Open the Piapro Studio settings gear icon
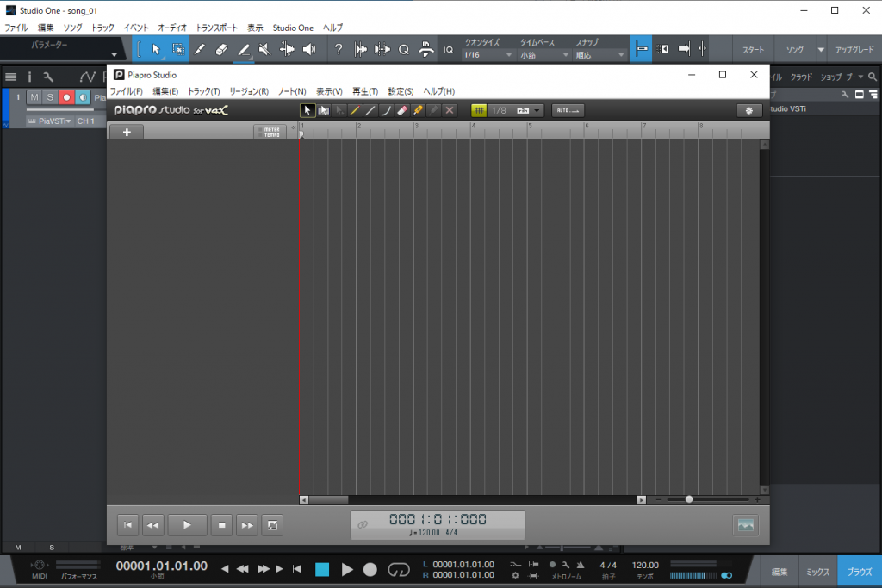Screen dimensions: 882x588 click(x=749, y=110)
